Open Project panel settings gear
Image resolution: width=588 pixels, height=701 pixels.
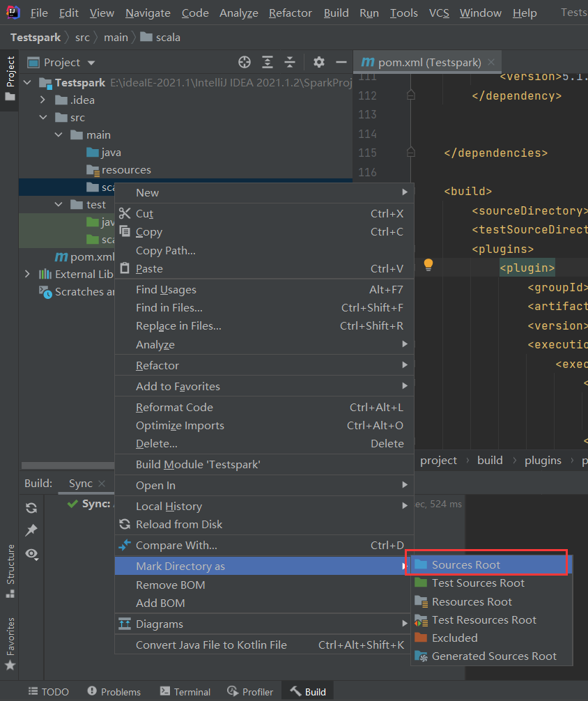(319, 62)
